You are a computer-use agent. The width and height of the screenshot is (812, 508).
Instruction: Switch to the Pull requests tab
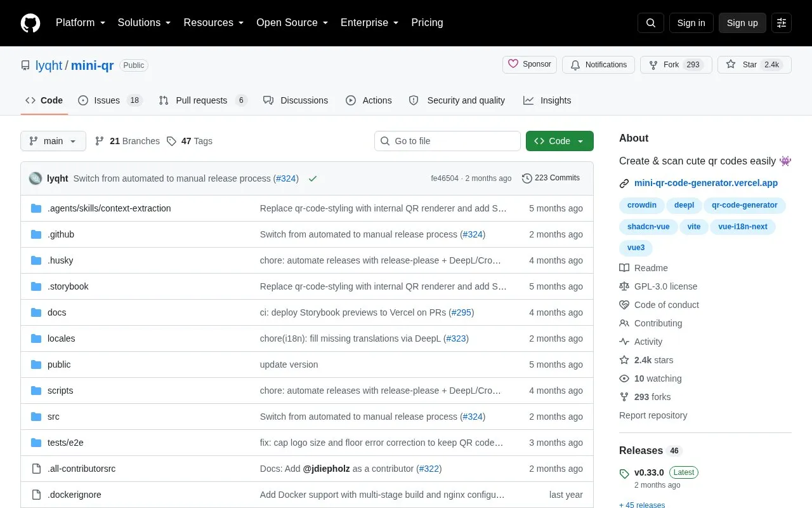click(x=203, y=100)
